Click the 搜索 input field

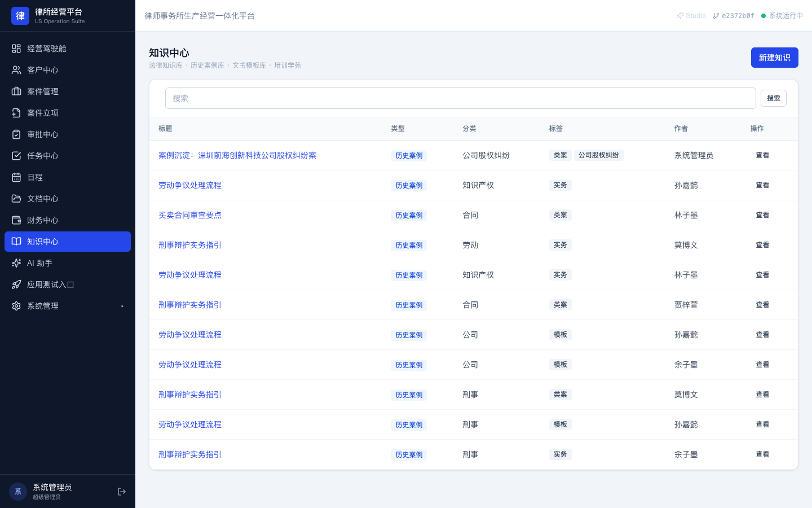(x=460, y=98)
